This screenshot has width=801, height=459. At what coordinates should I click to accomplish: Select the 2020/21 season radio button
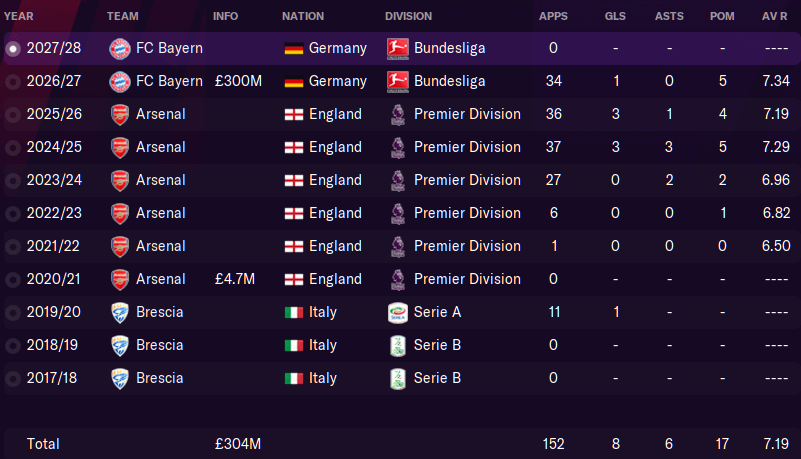coord(13,279)
